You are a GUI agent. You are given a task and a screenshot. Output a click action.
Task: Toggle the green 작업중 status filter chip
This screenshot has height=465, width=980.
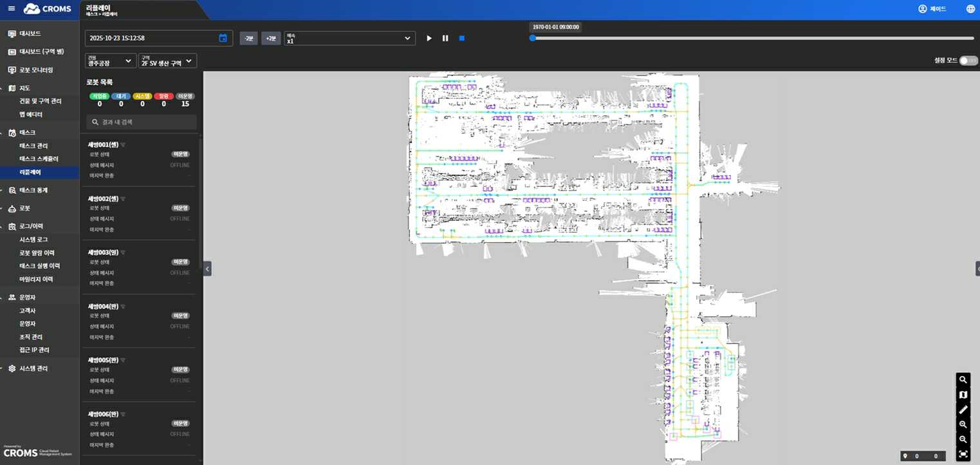pos(99,96)
